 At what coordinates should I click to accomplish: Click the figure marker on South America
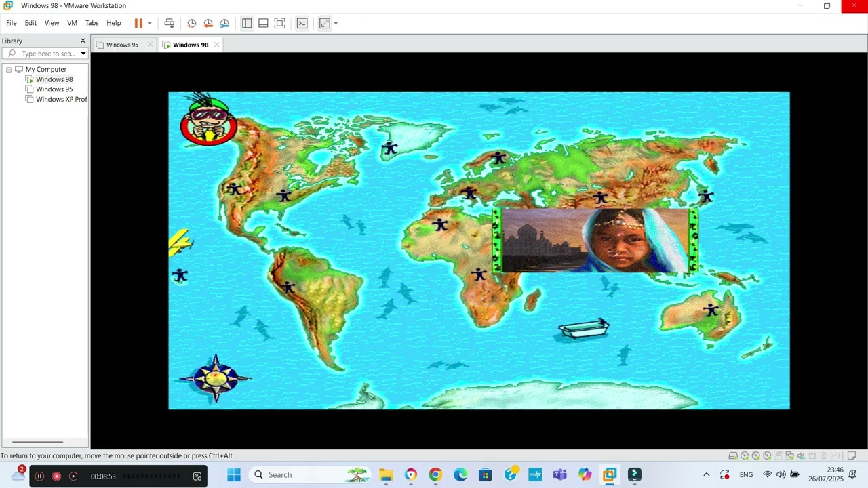point(289,287)
